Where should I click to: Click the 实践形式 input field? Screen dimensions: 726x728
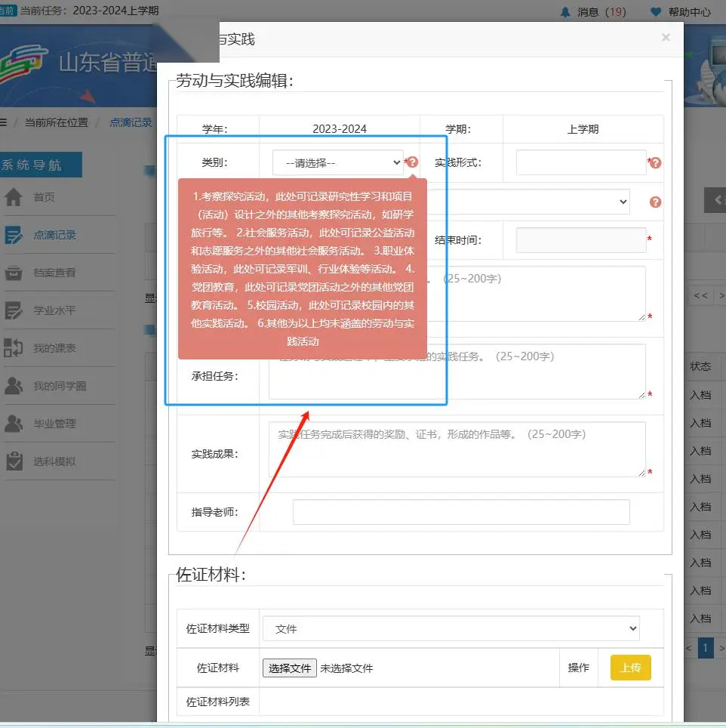[581, 162]
